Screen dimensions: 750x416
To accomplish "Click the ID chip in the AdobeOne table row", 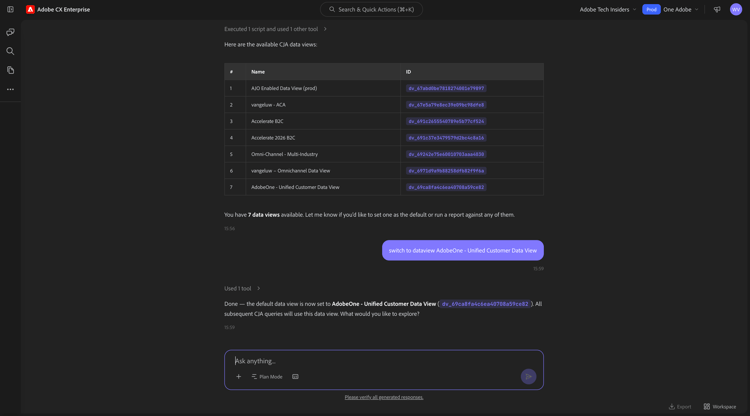I will click(x=446, y=187).
